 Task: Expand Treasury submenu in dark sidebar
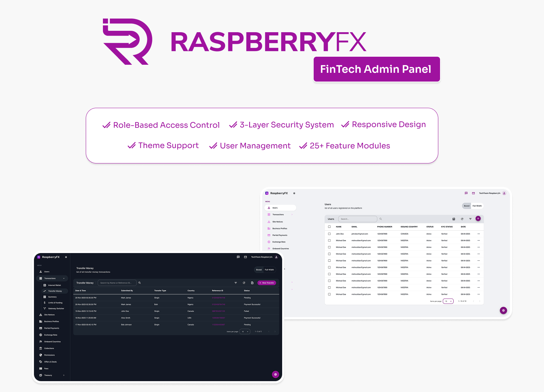(64, 375)
